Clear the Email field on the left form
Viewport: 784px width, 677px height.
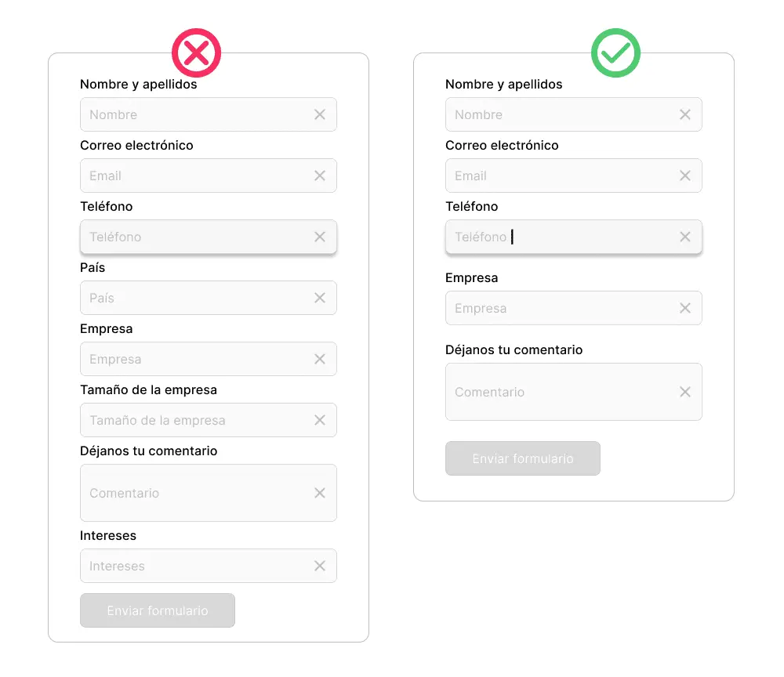[x=320, y=176]
